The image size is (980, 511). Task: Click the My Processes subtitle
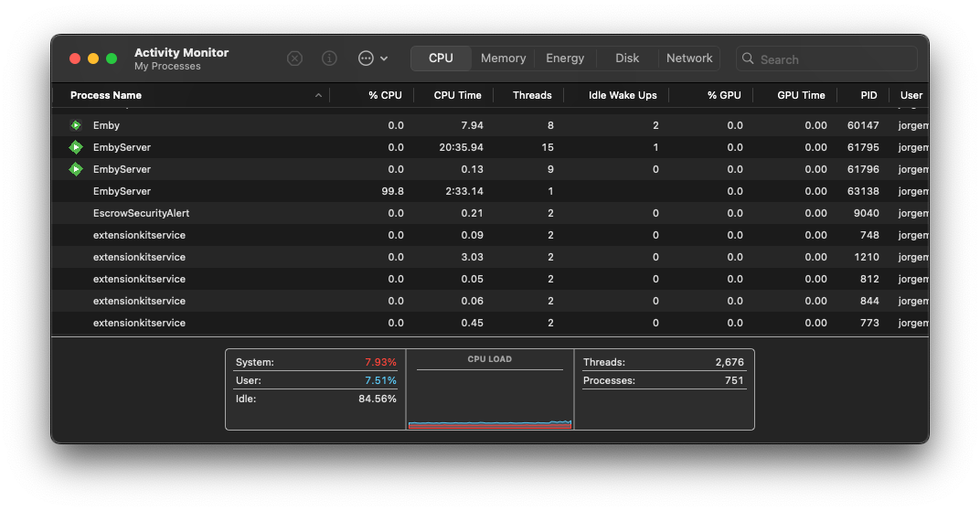[167, 66]
